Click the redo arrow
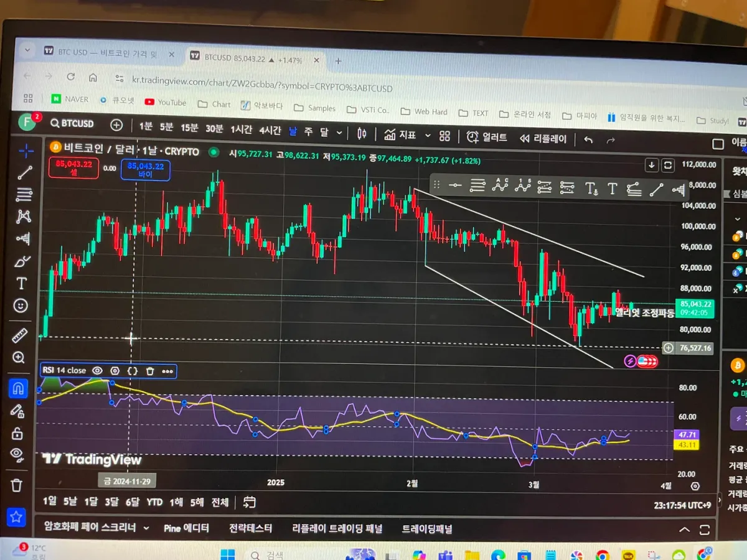The image size is (747, 560). [x=611, y=140]
